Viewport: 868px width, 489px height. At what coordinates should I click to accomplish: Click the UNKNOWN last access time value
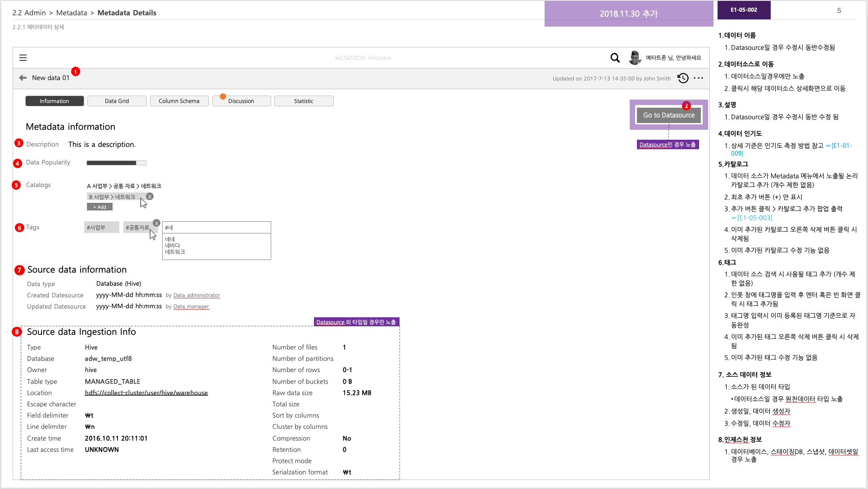pos(102,450)
